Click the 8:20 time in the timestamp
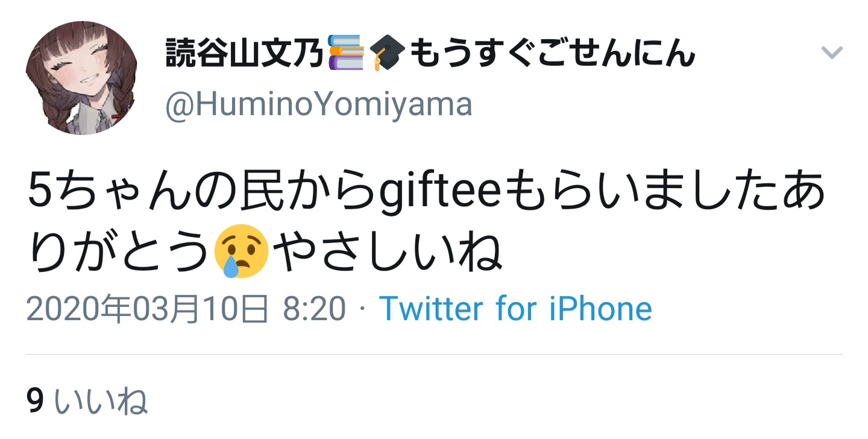The image size is (868, 439). tap(314, 309)
